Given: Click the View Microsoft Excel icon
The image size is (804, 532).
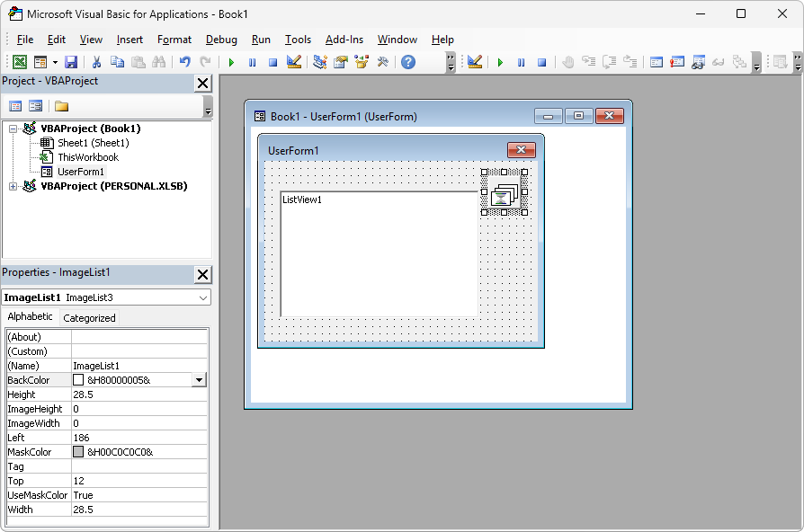Looking at the screenshot, I should (x=21, y=61).
